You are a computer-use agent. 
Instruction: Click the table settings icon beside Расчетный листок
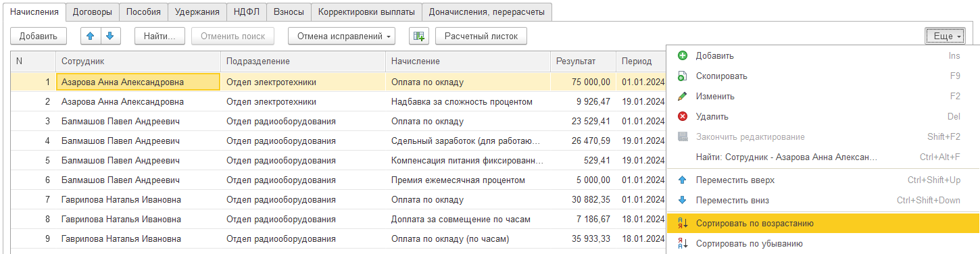(419, 36)
